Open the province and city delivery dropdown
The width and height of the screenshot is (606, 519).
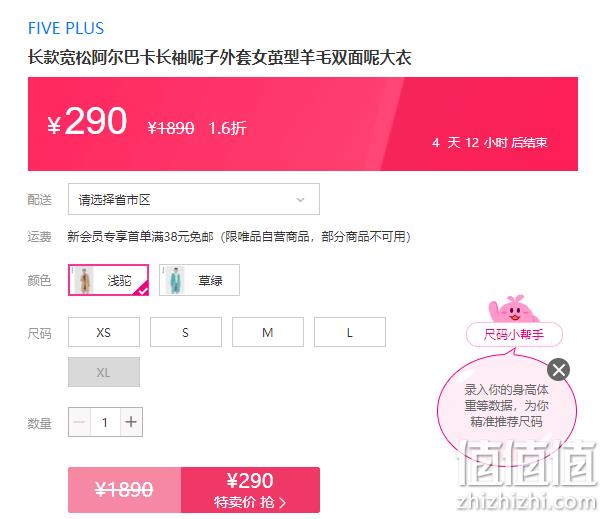(x=194, y=199)
